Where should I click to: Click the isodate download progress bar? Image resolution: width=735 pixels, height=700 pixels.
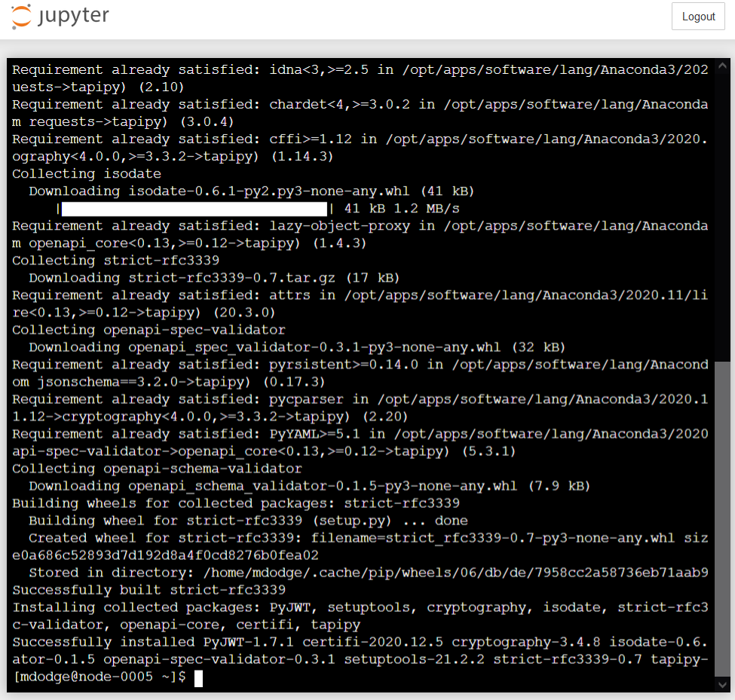[x=194, y=209]
